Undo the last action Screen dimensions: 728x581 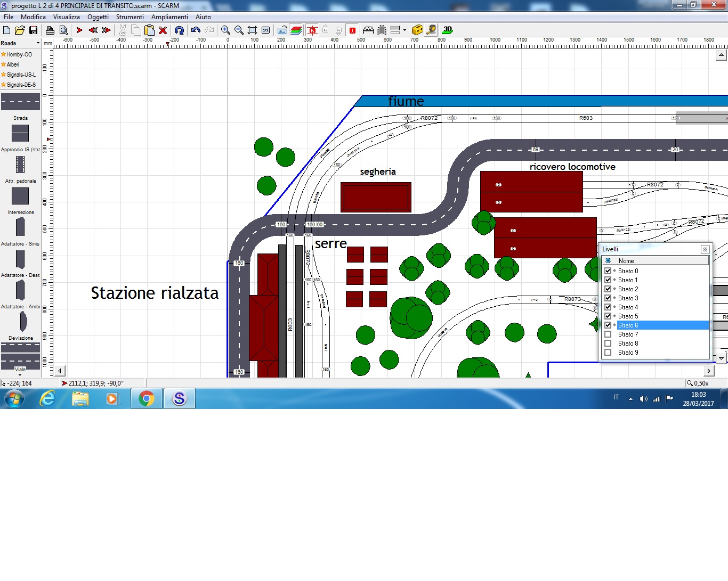[196, 30]
